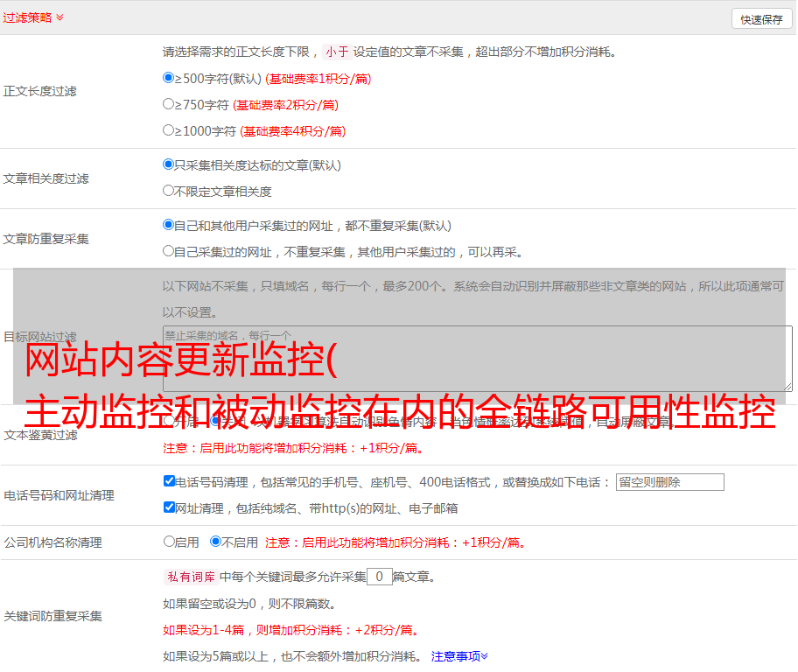Click the 文章防重复采集 label
Viewport: 798px width, 672px height.
pyautogui.click(x=45, y=239)
